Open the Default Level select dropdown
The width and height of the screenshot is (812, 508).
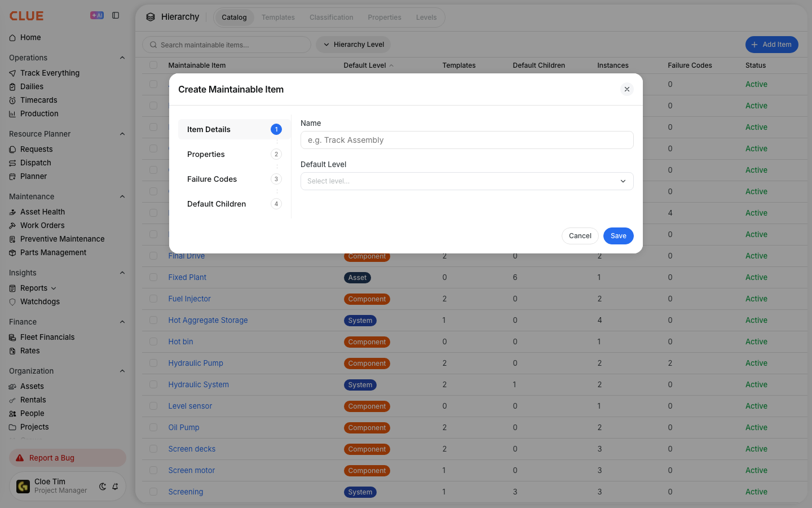(467, 181)
